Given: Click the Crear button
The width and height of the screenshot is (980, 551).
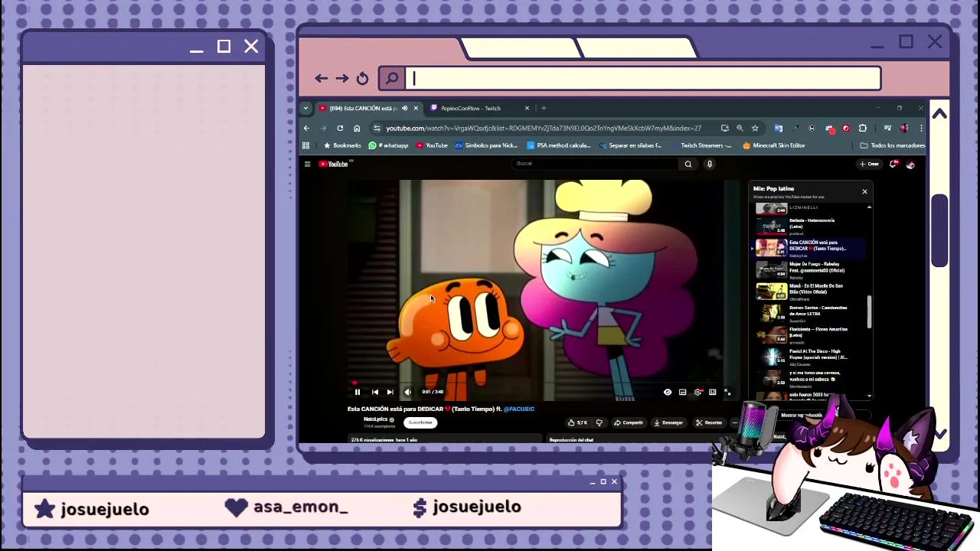Looking at the screenshot, I should pyautogui.click(x=869, y=164).
